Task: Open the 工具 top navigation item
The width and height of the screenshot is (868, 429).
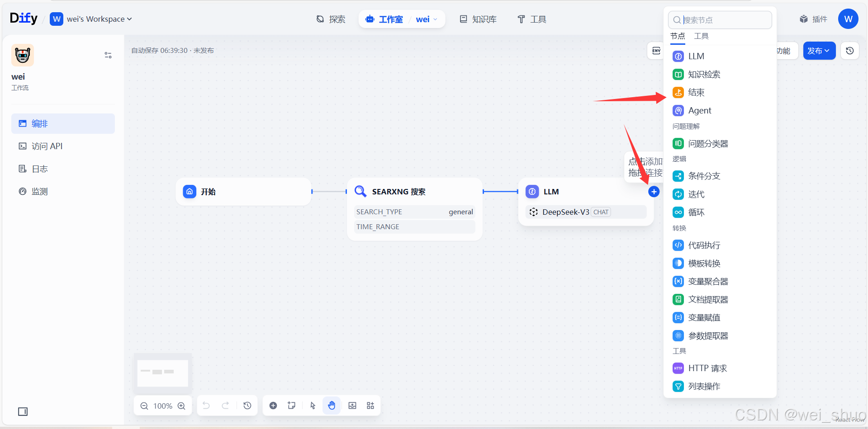Action: 532,19
